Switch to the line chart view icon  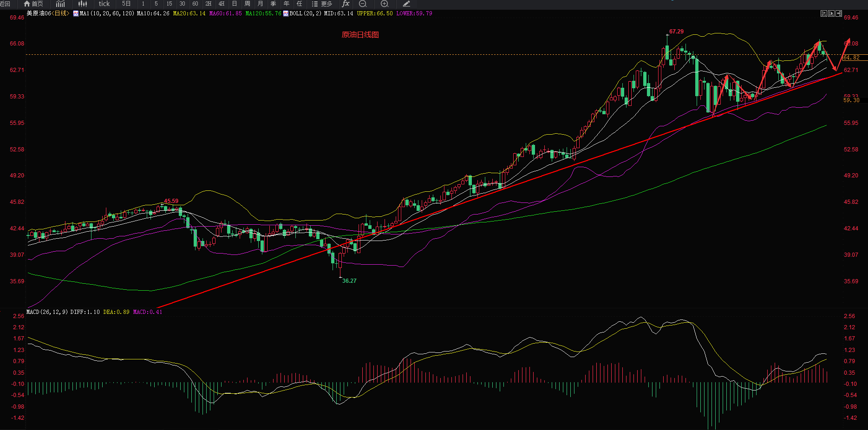pyautogui.click(x=60, y=4)
